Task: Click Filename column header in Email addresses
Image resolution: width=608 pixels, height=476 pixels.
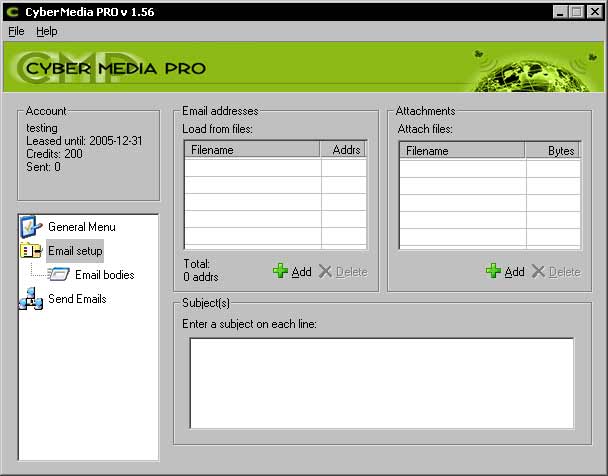Action: pyautogui.click(x=252, y=150)
